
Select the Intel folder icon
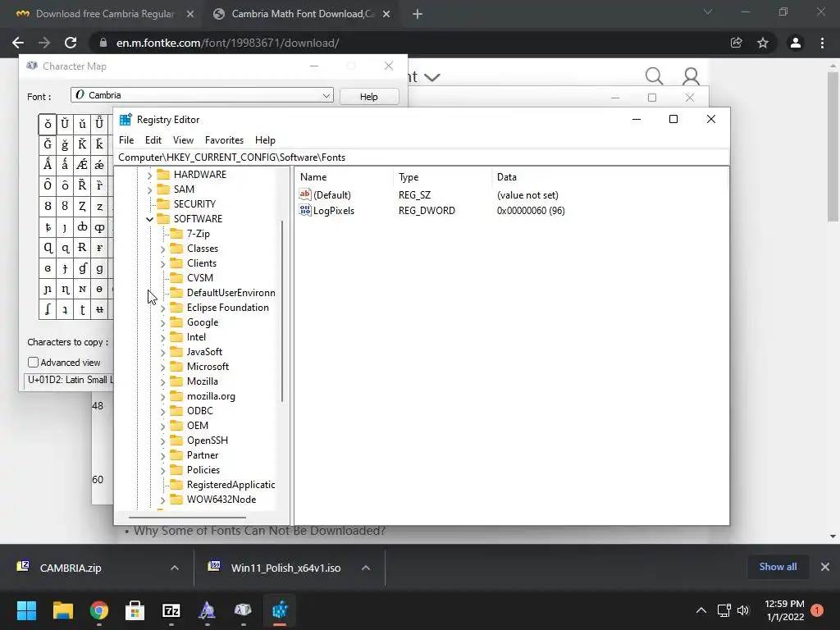click(176, 337)
